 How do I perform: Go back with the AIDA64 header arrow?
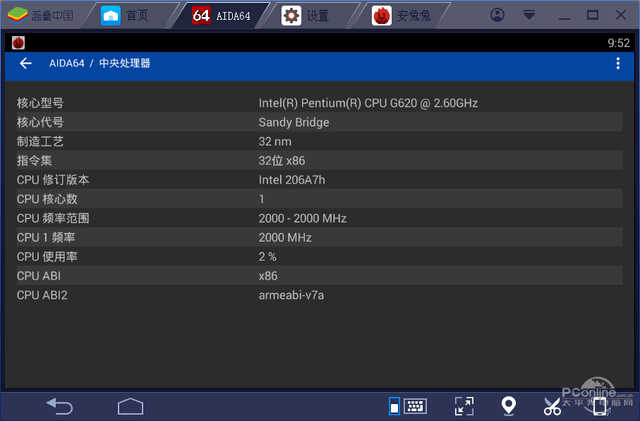pos(26,63)
